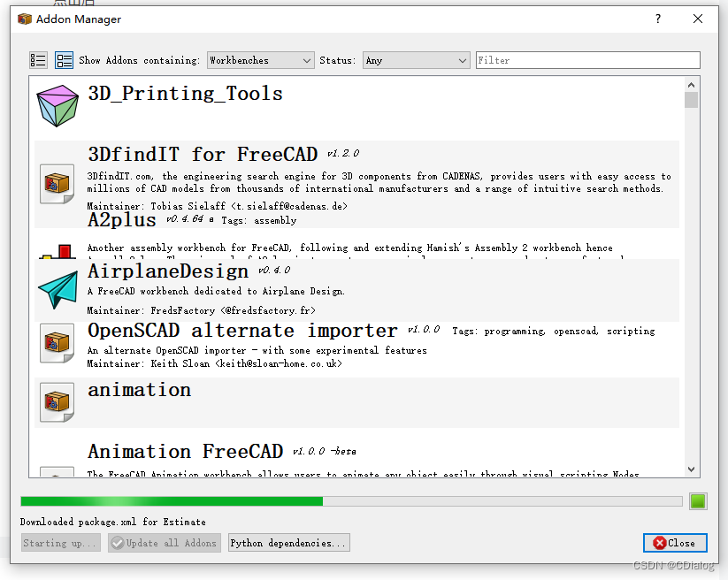Select the AirplaneDesign addon title

pyautogui.click(x=168, y=271)
